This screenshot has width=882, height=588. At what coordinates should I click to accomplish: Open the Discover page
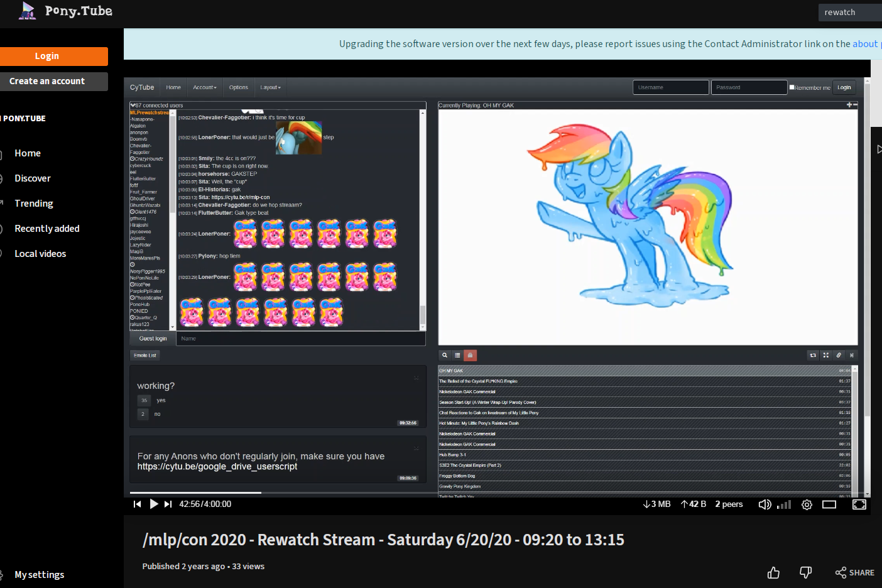(x=33, y=178)
